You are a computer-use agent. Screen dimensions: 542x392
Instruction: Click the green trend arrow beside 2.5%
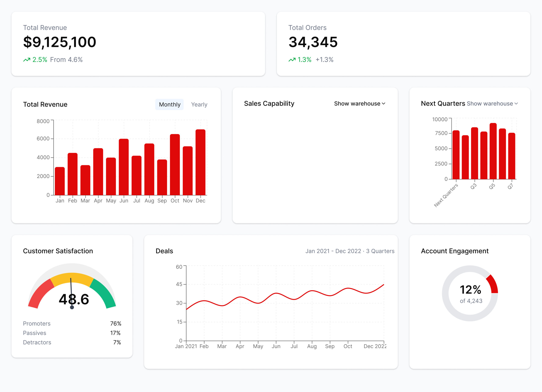tap(27, 59)
